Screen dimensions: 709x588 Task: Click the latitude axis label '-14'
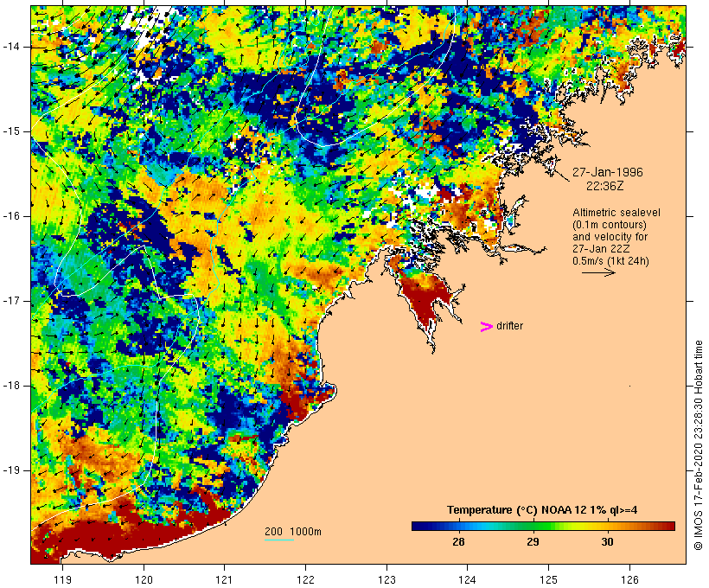point(11,47)
